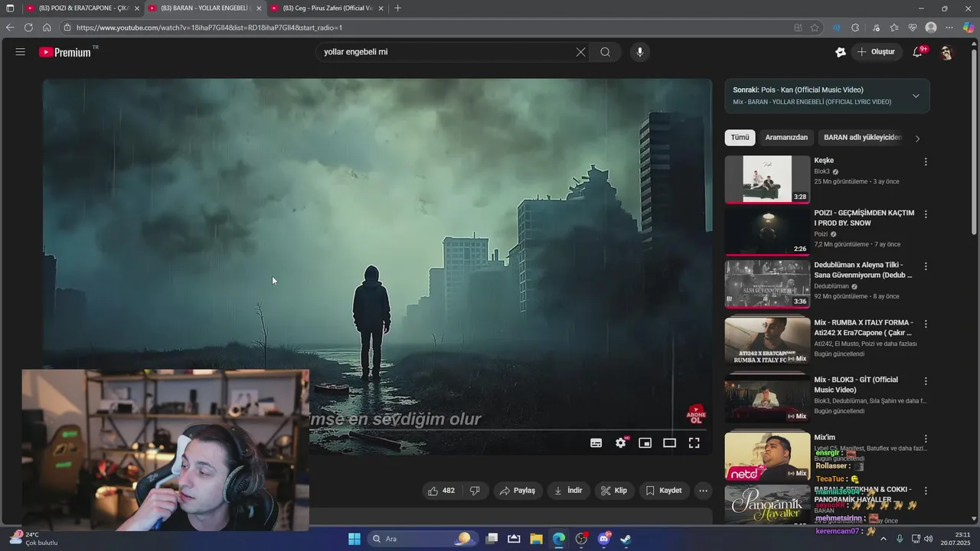Open options for RUMBA X ITALY FORMA mix

pyautogui.click(x=926, y=324)
